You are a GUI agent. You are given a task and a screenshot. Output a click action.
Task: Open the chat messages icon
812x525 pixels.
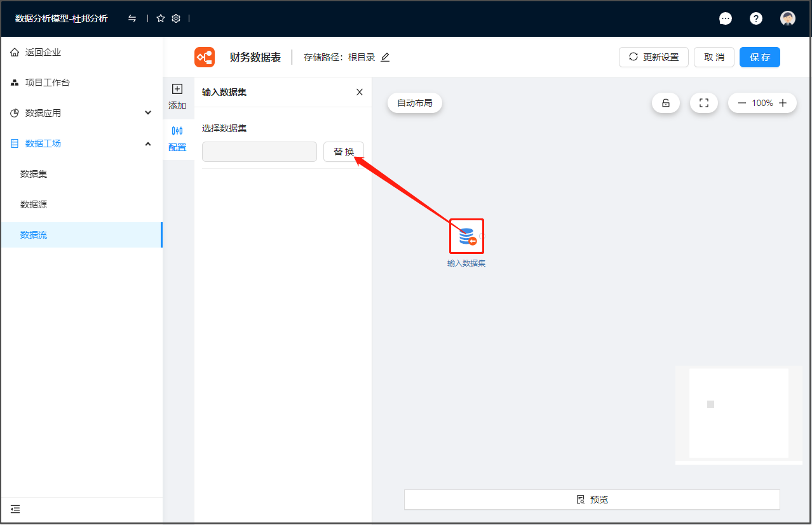click(x=725, y=18)
